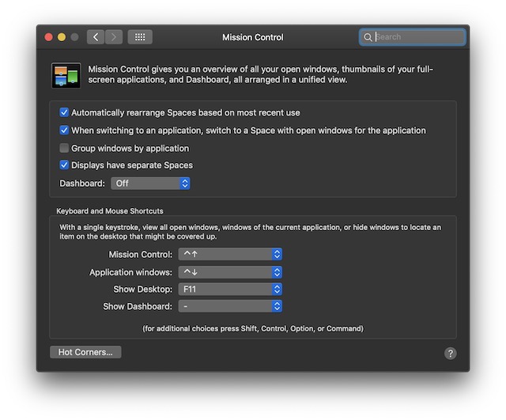The width and height of the screenshot is (506, 420).
Task: Click the Keyboard and Mouse Shortcuts heading
Action: (110, 211)
